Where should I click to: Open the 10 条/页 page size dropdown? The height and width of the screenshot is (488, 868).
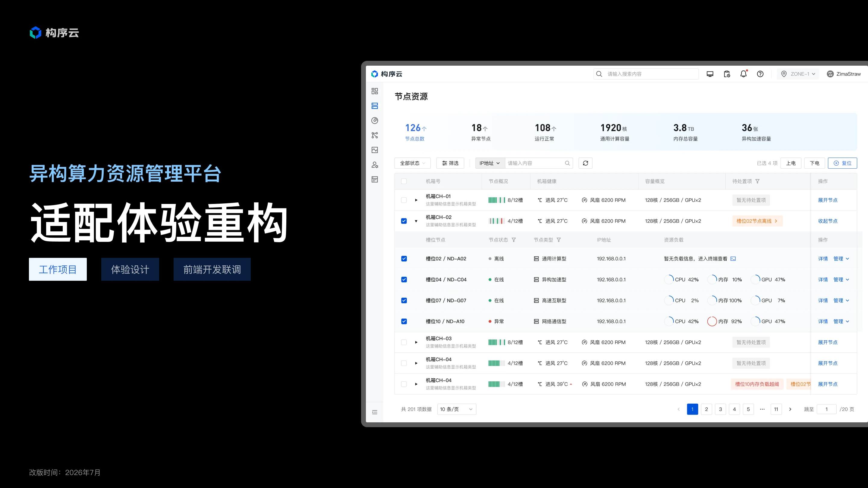coord(457,409)
